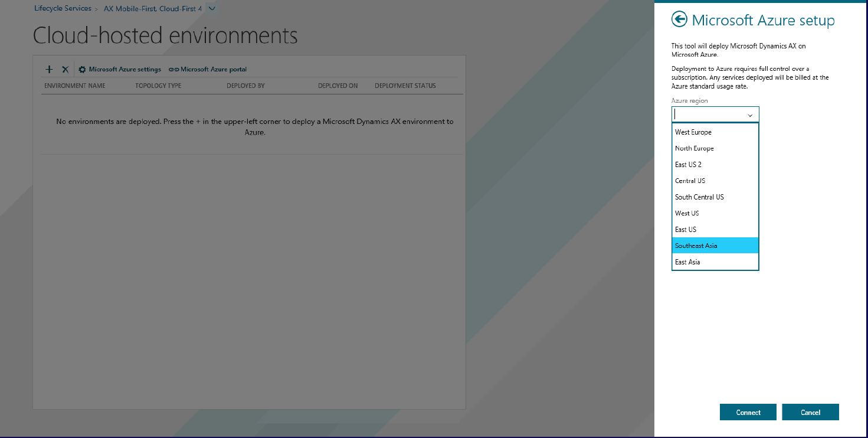Image resolution: width=868 pixels, height=438 pixels.
Task: Click the ENVIRONMENT NAME column header
Action: (75, 85)
